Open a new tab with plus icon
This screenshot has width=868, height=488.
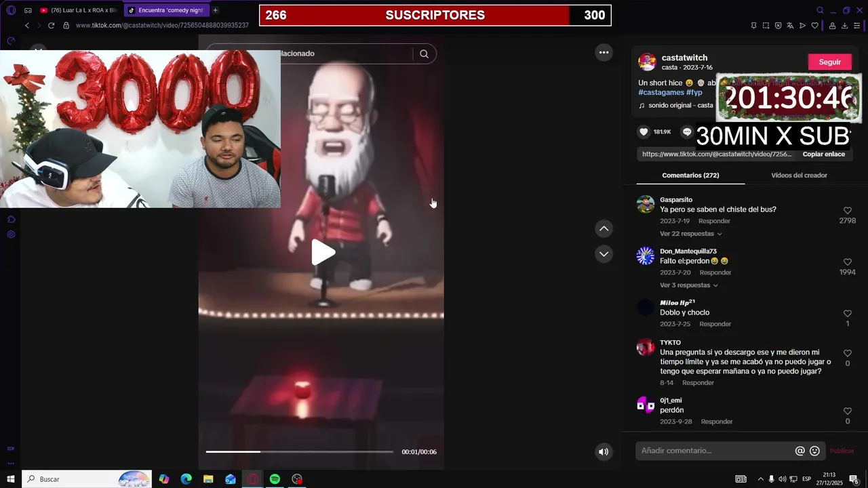click(x=215, y=10)
